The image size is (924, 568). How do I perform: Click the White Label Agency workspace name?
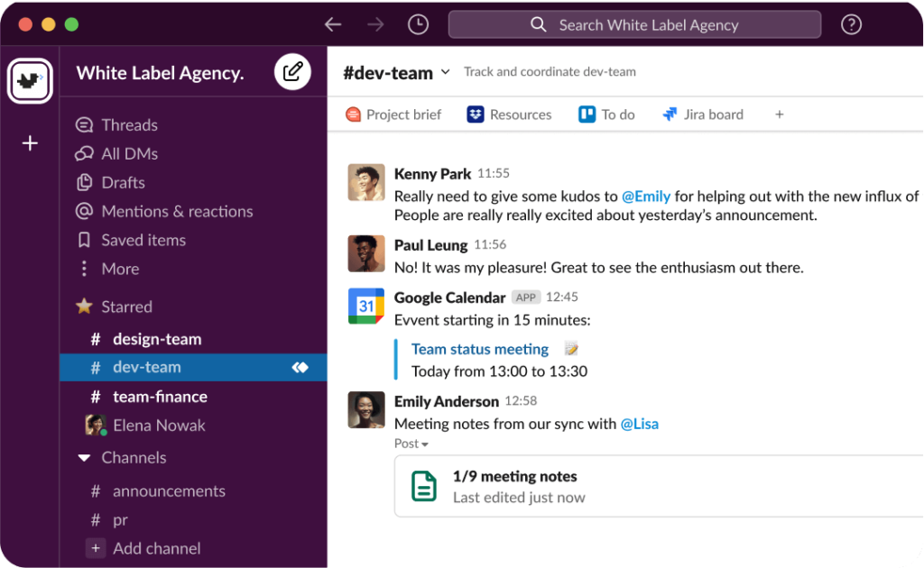point(160,73)
